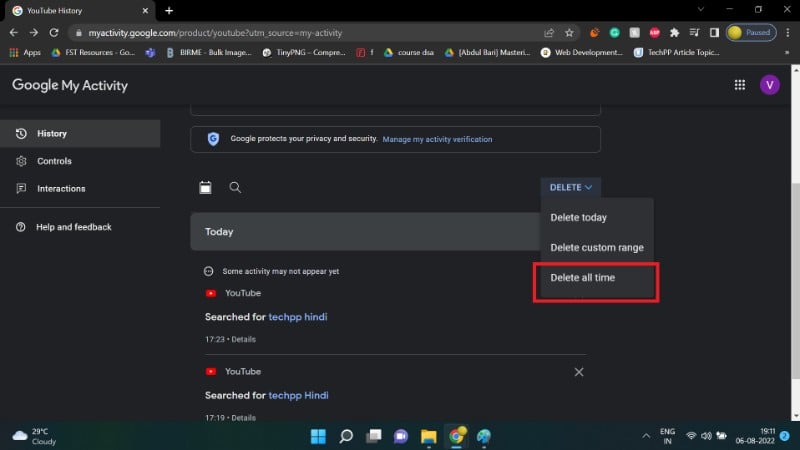Open the Google apps grid icon
Image resolution: width=800 pixels, height=450 pixels.
click(740, 85)
